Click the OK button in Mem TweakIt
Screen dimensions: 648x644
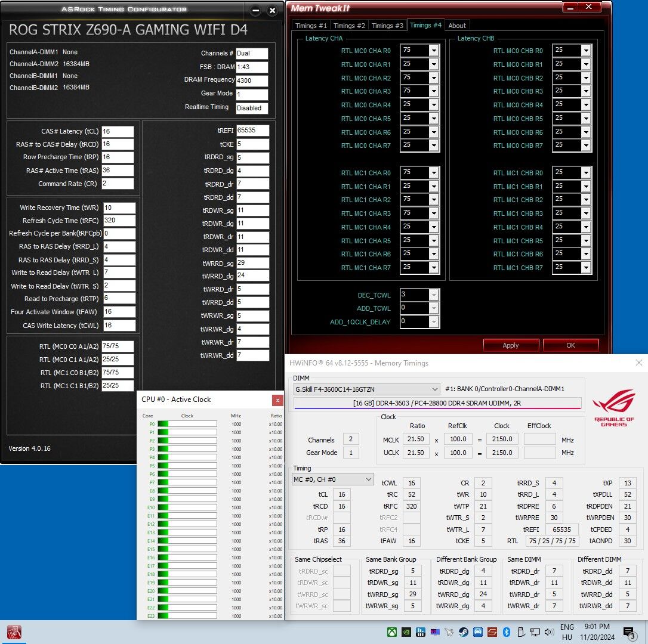(x=570, y=345)
